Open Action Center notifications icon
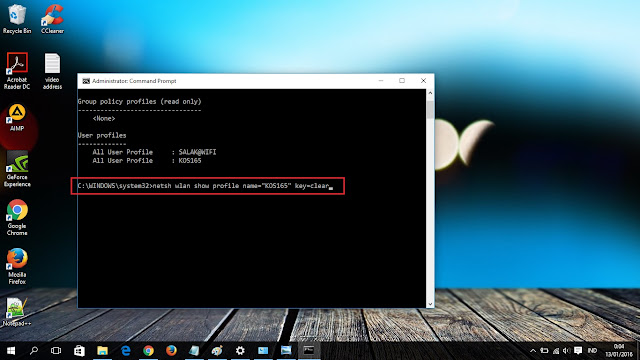Viewport: 640px width, 360px height. coord(578,351)
